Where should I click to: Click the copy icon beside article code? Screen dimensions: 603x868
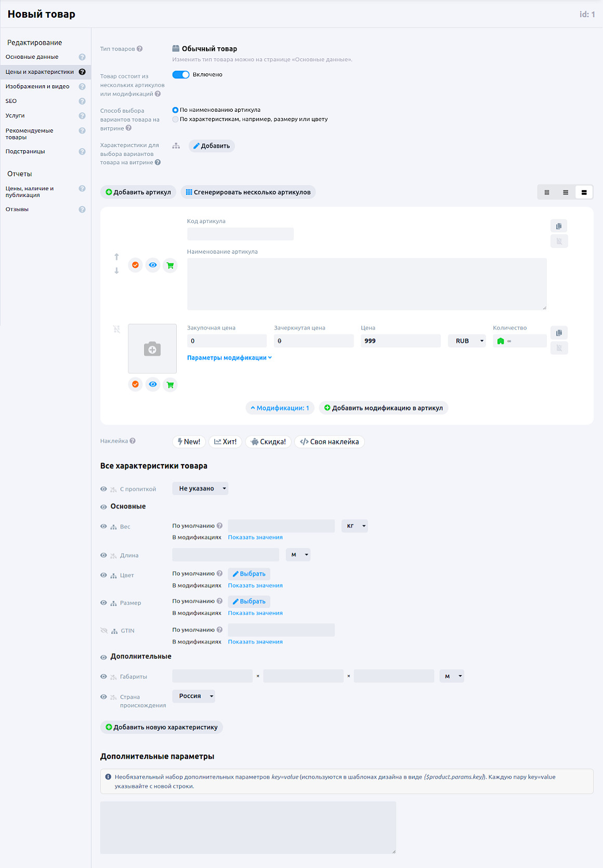tap(559, 226)
